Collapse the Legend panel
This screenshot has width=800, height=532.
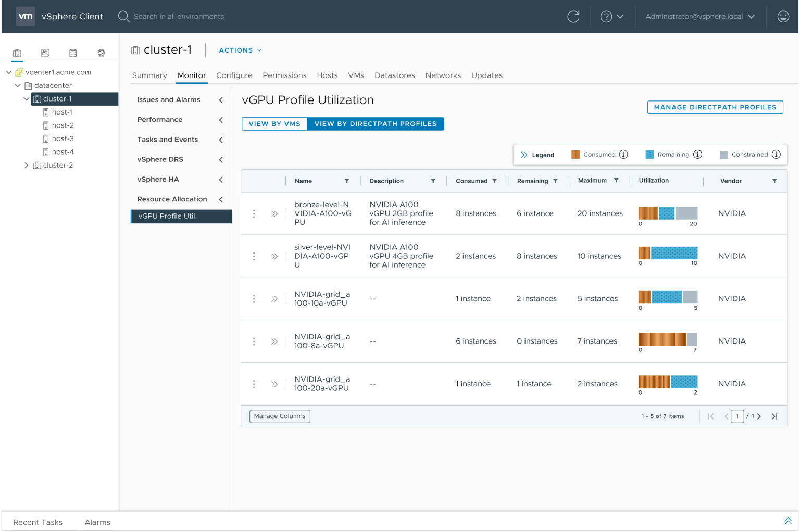[524, 155]
